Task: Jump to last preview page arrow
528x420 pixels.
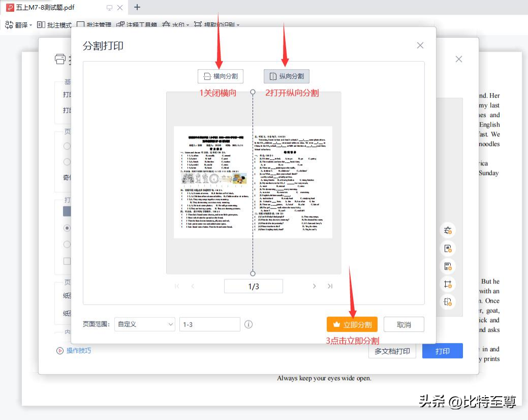Action: point(330,286)
